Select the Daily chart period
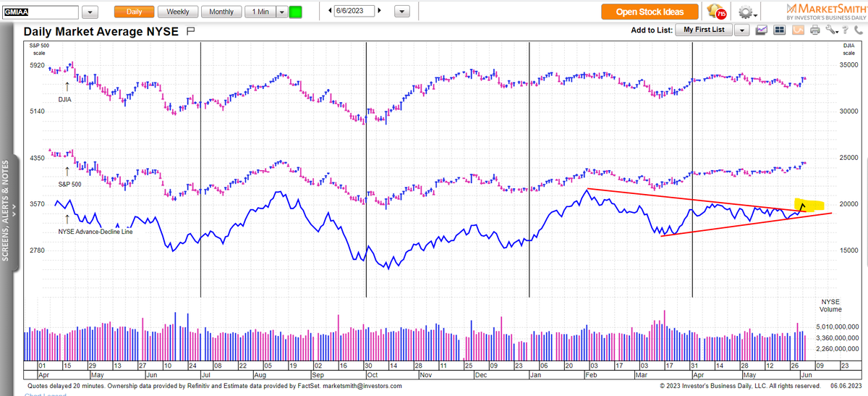Viewport: 868px width, 396px height. click(x=135, y=12)
